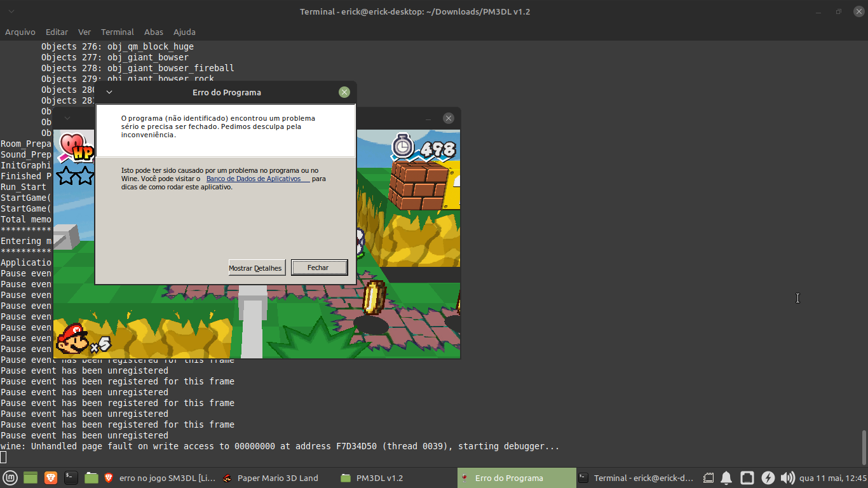
Task: Launch Brave browser from the panel launcher
Action: [x=51, y=478]
